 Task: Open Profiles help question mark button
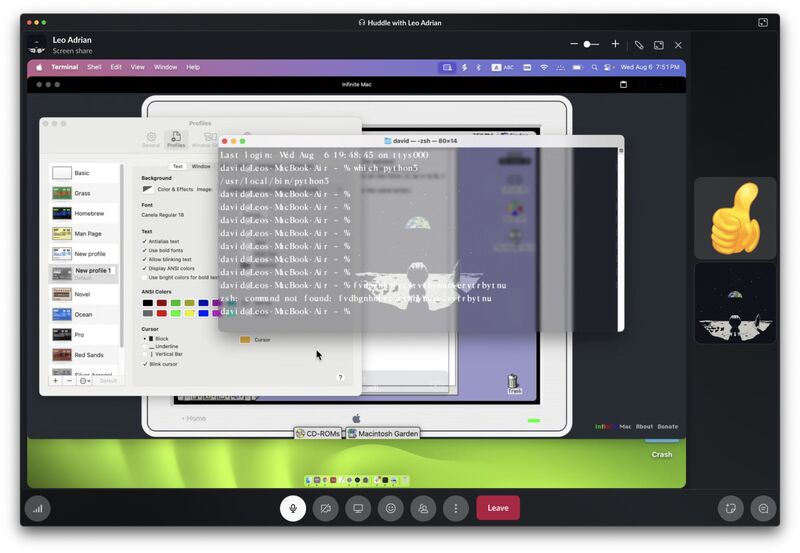pos(340,378)
